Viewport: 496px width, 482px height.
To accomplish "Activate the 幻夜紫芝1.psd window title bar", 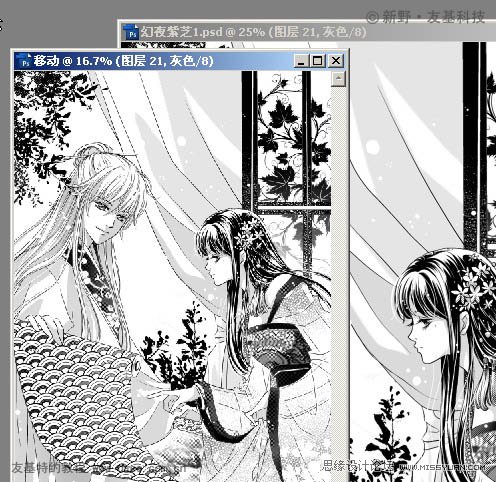I will coord(307,32).
